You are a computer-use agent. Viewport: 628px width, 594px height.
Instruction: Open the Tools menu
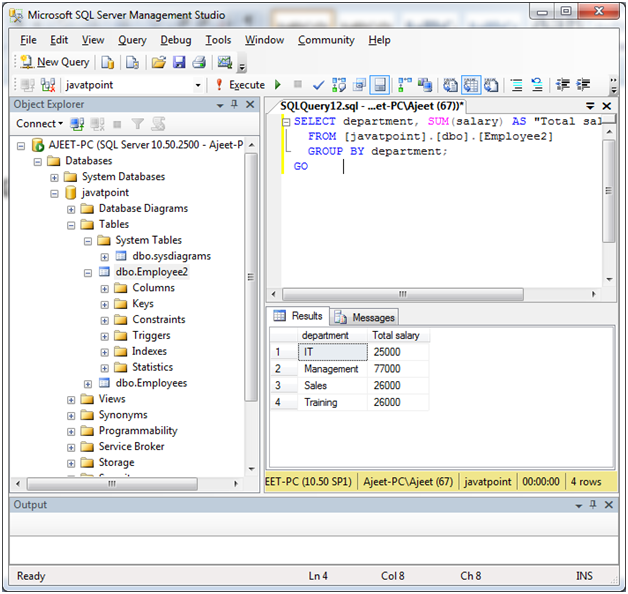(218, 40)
